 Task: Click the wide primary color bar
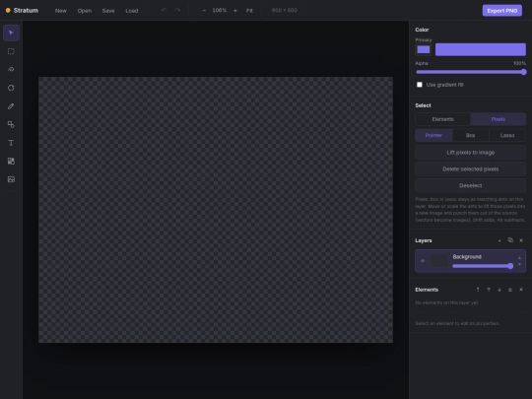[x=481, y=49]
